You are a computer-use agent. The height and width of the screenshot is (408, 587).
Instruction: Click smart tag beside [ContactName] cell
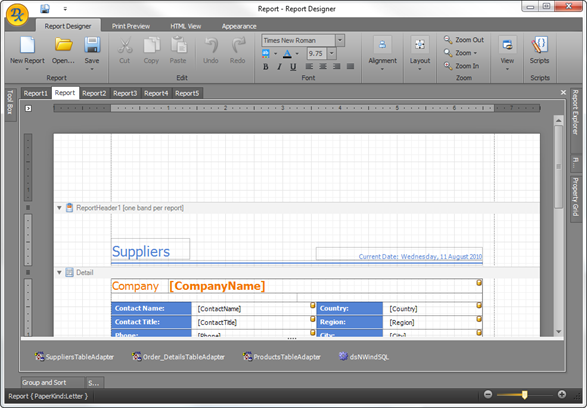[x=313, y=305]
